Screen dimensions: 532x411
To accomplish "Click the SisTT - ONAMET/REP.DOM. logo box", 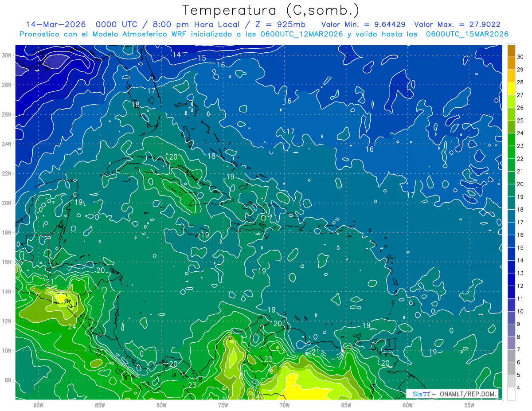I will pyautogui.click(x=452, y=394).
